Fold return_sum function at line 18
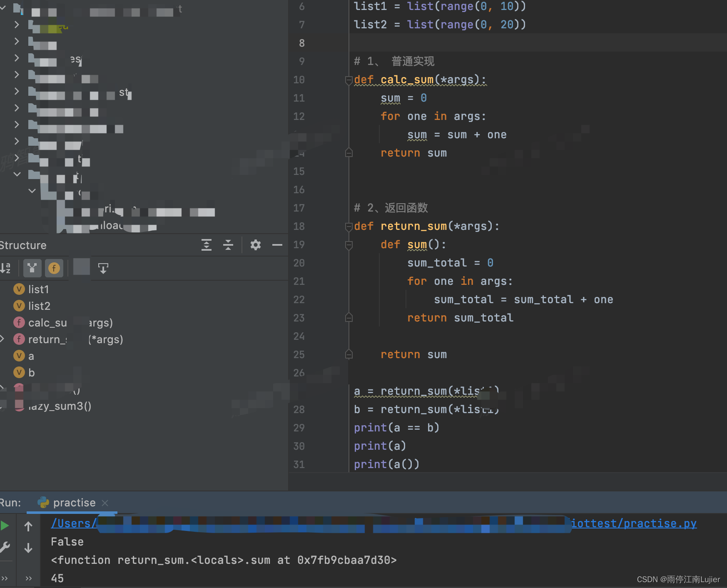The height and width of the screenshot is (588, 727). 349,227
